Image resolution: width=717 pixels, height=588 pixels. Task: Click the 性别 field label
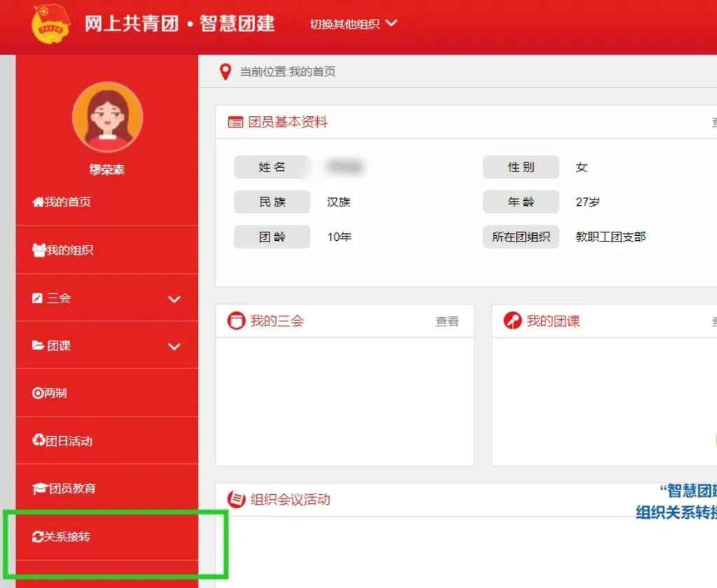point(521,167)
